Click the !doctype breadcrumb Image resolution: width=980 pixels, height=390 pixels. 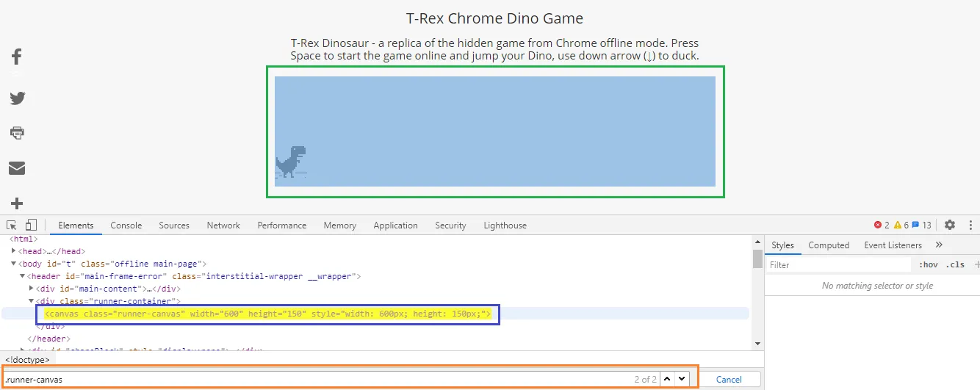[x=28, y=360]
